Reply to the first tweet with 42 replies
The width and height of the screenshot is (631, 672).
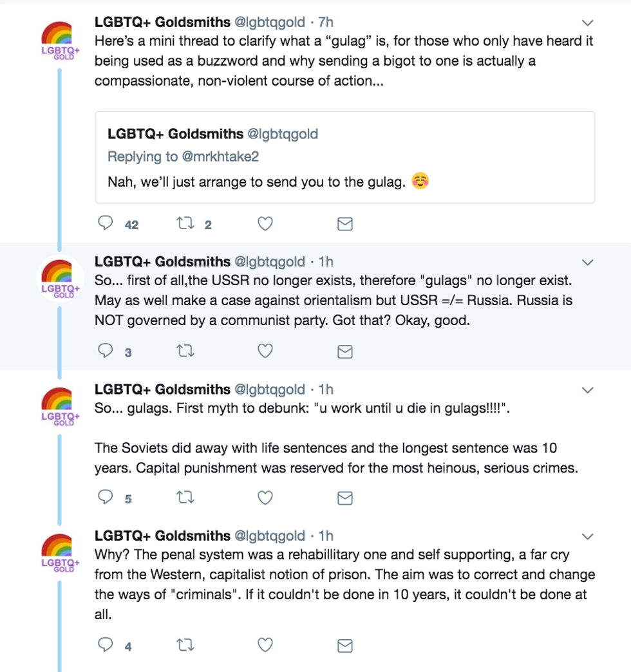click(x=106, y=223)
